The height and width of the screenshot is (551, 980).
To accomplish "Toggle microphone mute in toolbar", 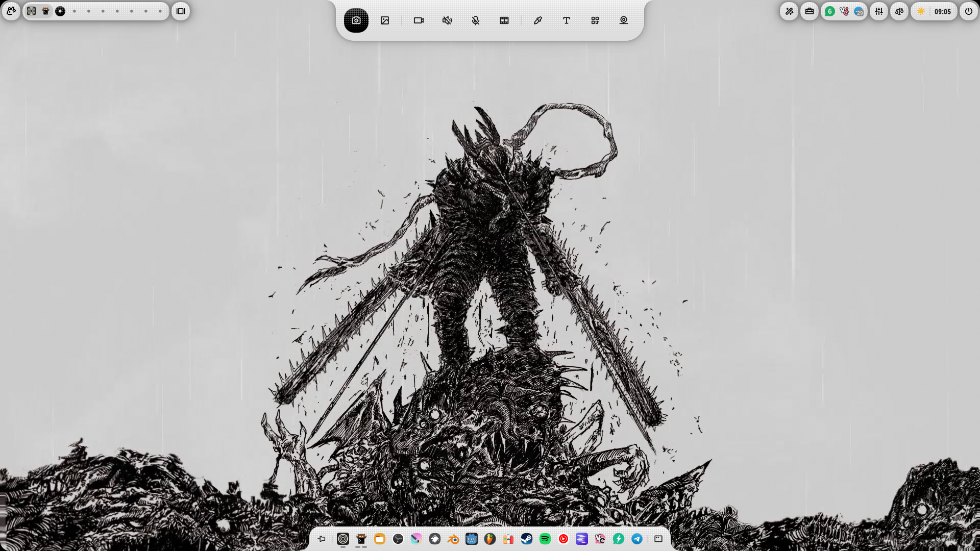I will (476, 20).
